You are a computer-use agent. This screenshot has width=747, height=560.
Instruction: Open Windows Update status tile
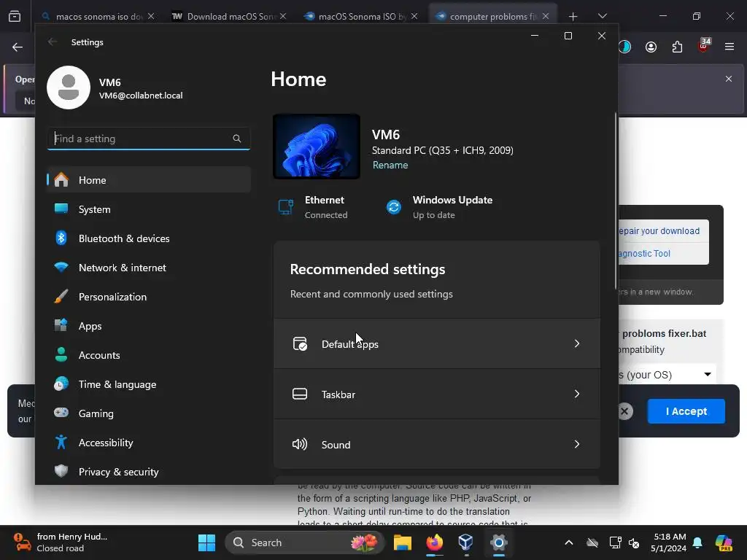438,207
